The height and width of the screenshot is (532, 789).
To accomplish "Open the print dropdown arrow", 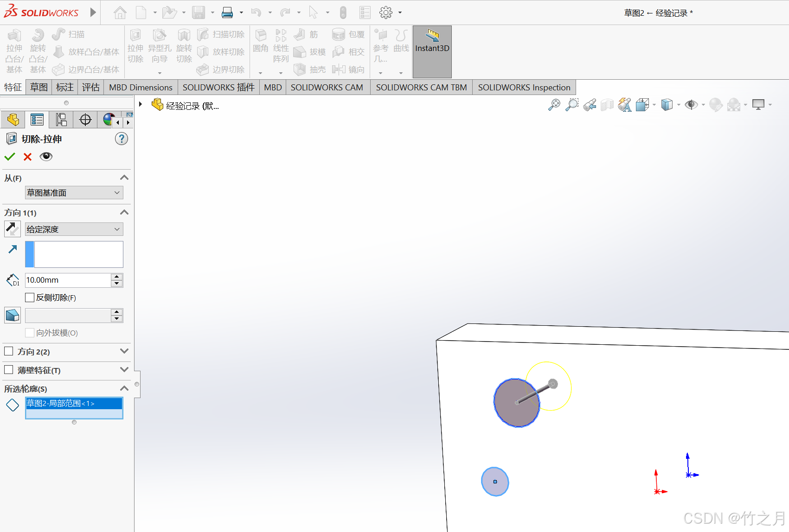I will [241, 13].
